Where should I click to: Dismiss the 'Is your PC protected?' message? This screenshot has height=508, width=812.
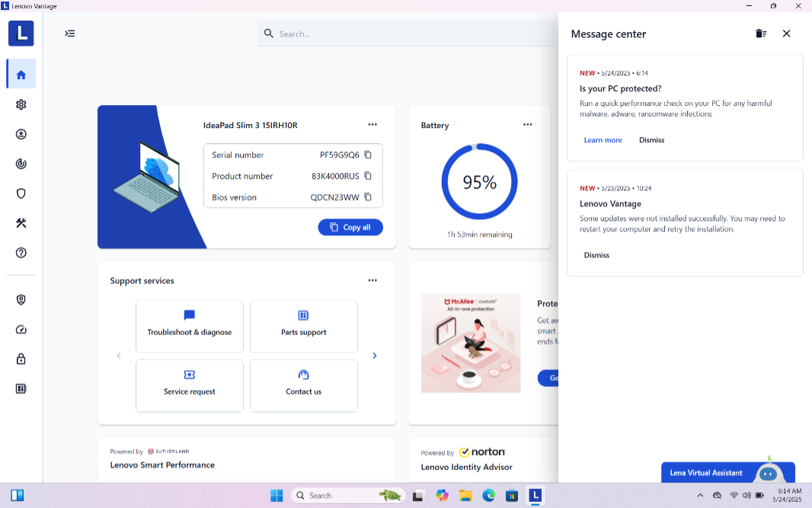point(651,140)
